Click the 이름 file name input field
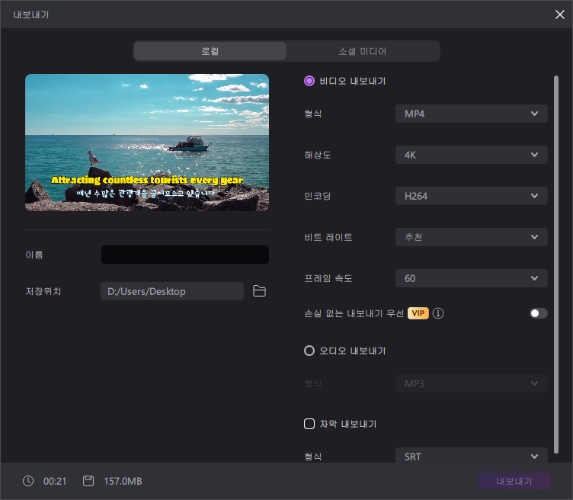Screen dimensions: 573x500 coord(185,254)
